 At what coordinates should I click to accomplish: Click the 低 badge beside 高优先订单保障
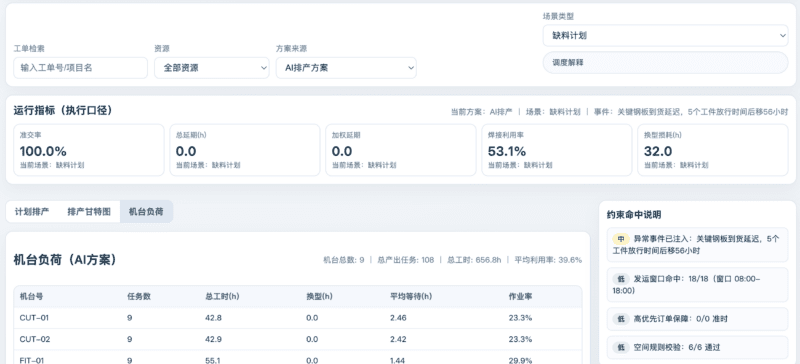tap(621, 319)
